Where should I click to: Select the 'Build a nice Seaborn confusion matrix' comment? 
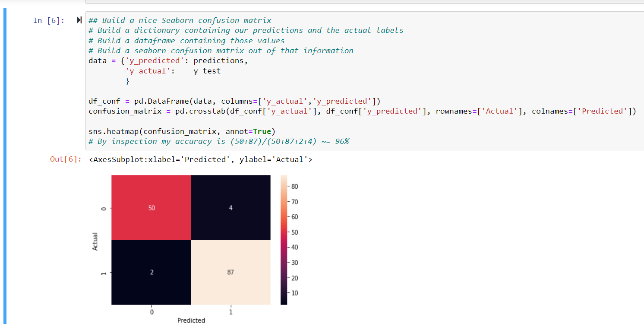(180, 20)
